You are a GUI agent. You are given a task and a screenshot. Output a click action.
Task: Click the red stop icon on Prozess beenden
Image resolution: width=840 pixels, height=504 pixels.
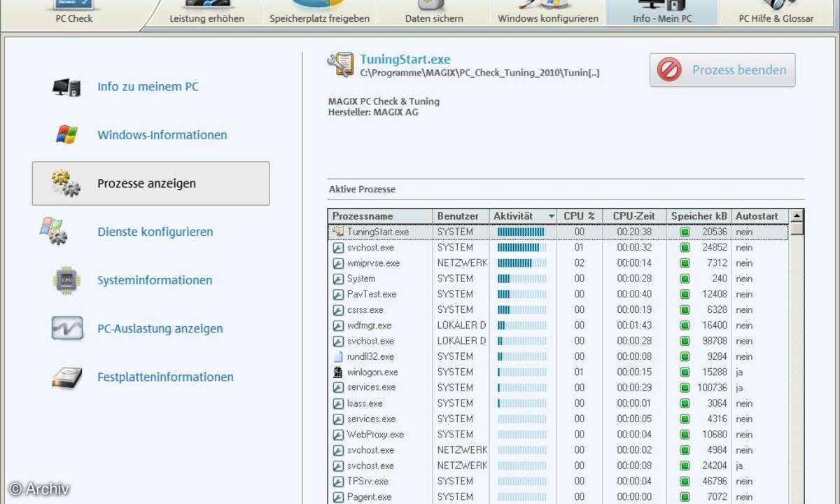coord(669,70)
